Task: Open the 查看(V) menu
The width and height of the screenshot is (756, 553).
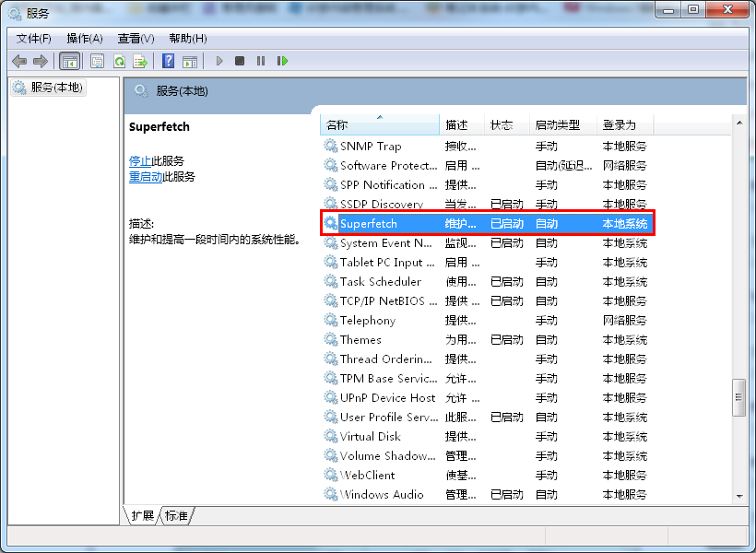Action: point(136,39)
